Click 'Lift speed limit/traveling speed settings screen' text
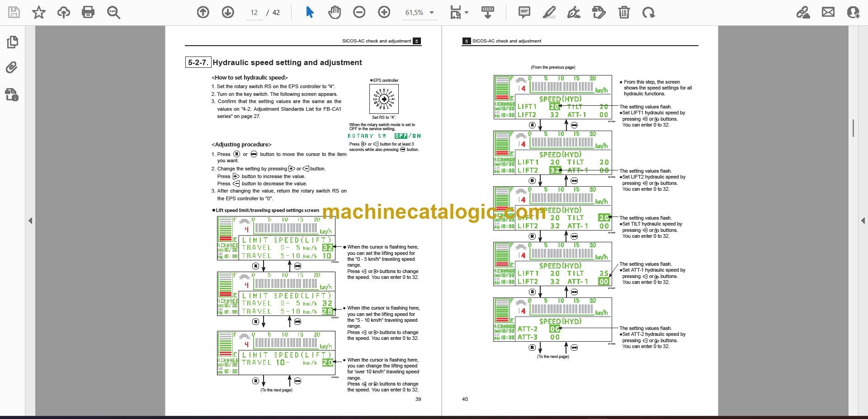This screenshot has height=419, width=868. (x=267, y=210)
